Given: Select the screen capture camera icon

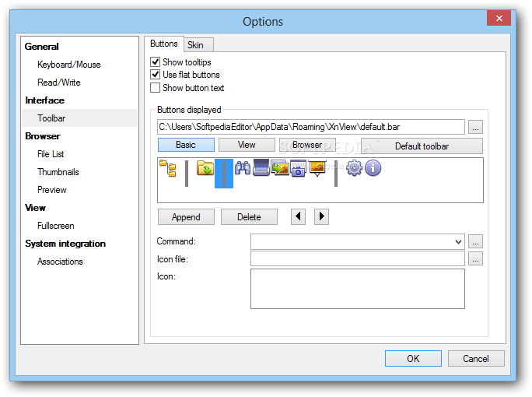Looking at the screenshot, I should [298, 168].
